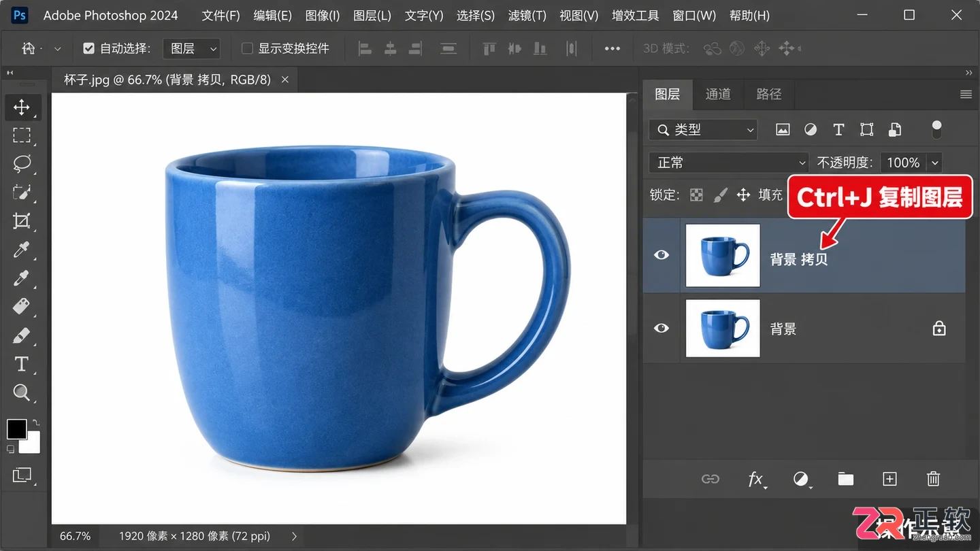Image resolution: width=980 pixels, height=551 pixels.
Task: Open the 文件(F) menu
Action: (x=221, y=15)
